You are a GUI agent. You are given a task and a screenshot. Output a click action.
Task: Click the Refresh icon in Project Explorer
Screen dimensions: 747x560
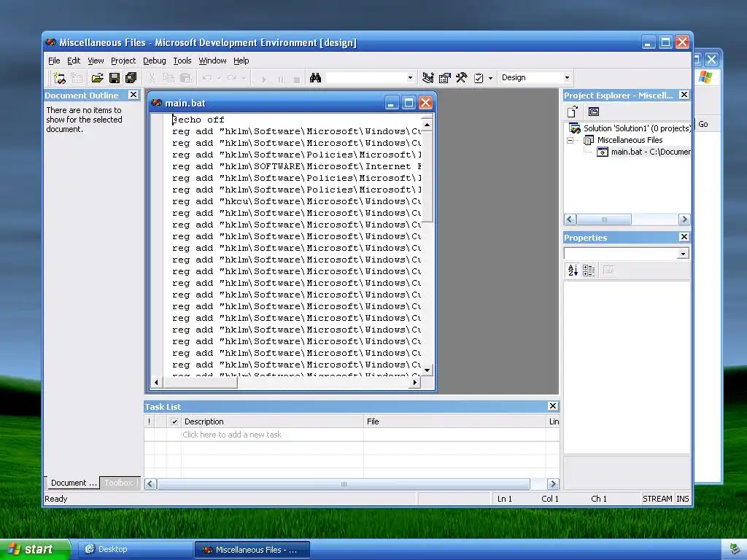click(573, 112)
